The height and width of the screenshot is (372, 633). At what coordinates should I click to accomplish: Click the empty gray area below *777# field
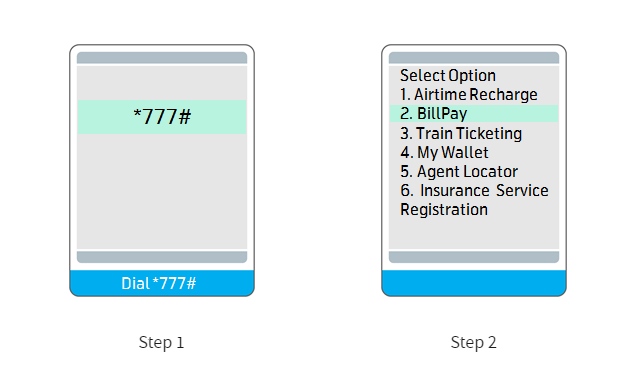tap(162, 191)
